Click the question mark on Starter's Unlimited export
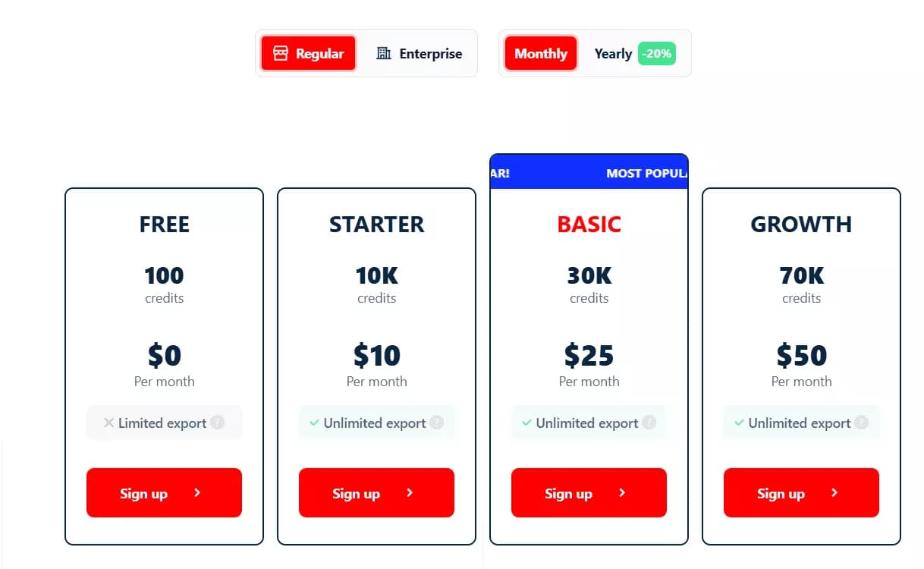Viewport: 924px width, 569px height. [438, 423]
